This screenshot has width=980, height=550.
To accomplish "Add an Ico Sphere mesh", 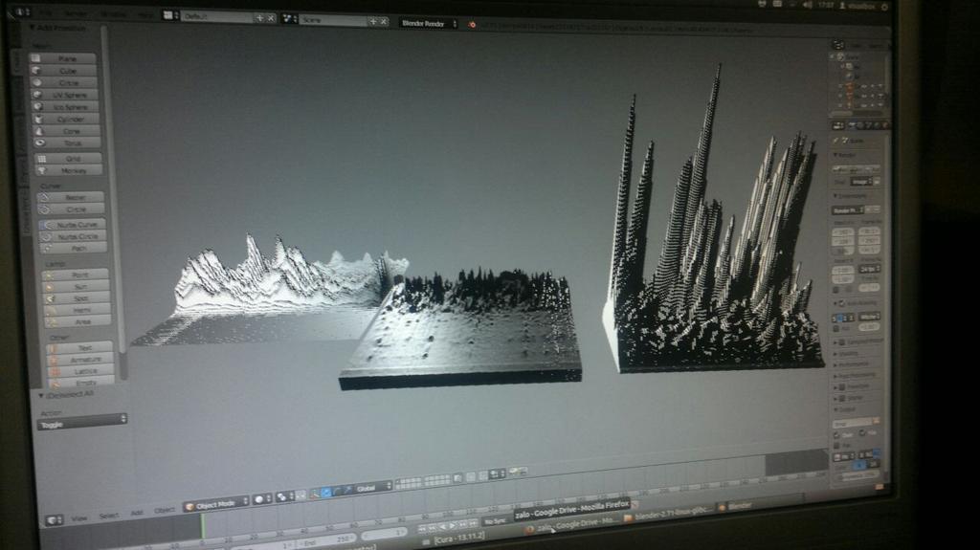I will pos(67,107).
